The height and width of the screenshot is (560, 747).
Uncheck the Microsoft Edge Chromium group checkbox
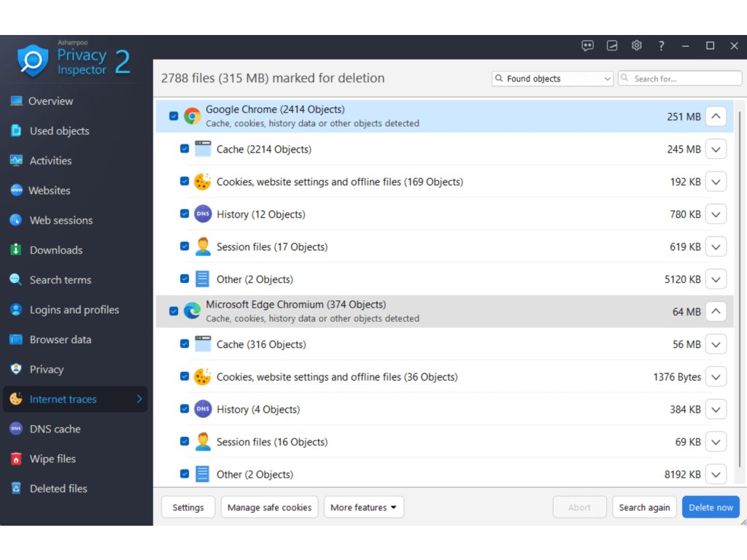point(174,311)
